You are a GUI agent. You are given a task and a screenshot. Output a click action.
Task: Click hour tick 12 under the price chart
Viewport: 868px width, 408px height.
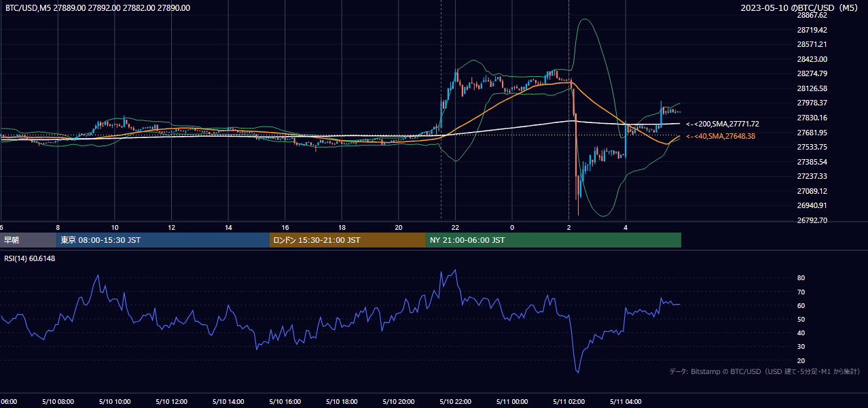pos(172,228)
